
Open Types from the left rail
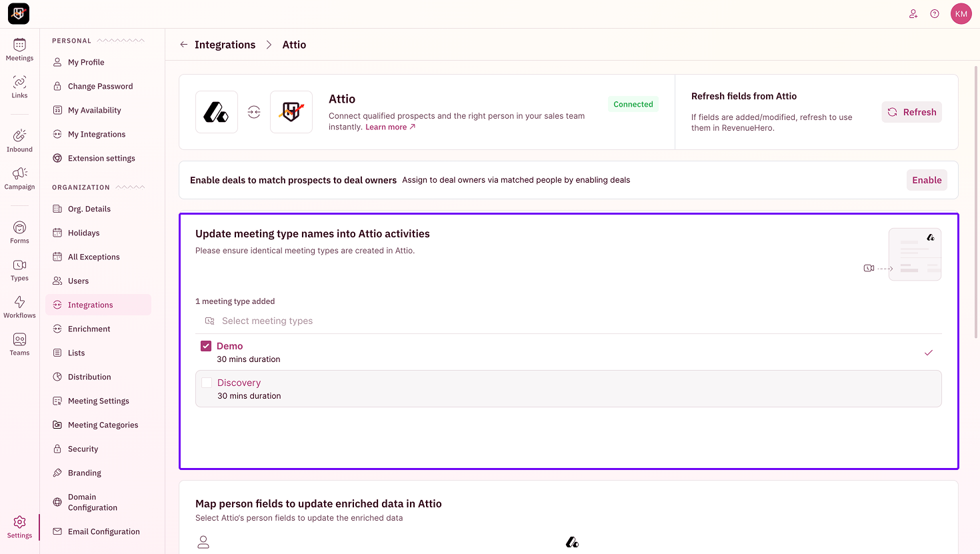coord(19,270)
